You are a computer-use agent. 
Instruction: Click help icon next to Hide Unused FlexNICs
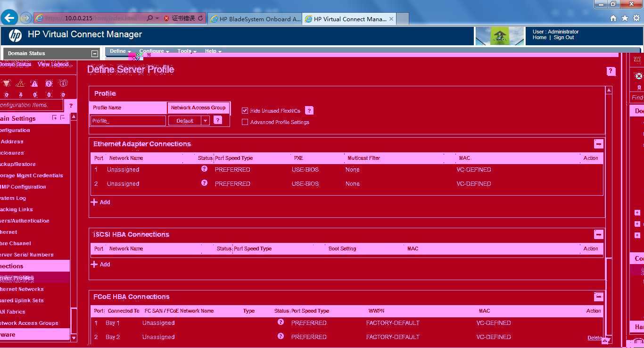[309, 111]
